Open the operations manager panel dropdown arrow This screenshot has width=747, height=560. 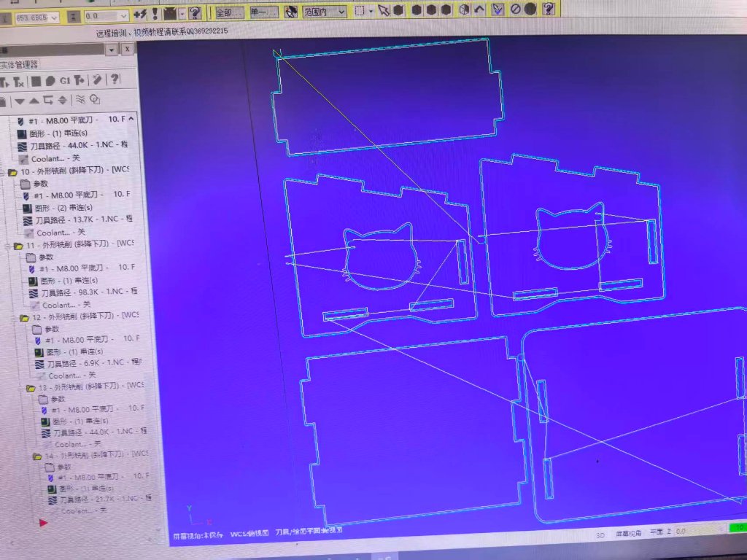[x=112, y=50]
